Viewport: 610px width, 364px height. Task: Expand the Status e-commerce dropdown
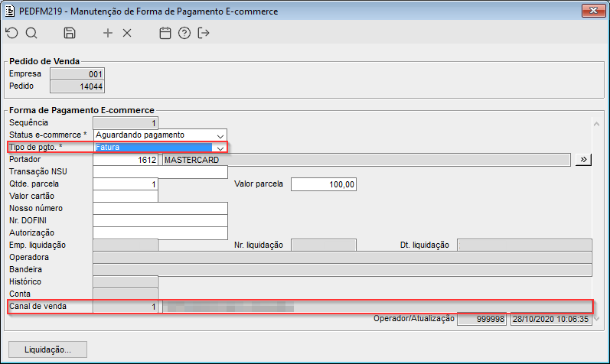(220, 135)
